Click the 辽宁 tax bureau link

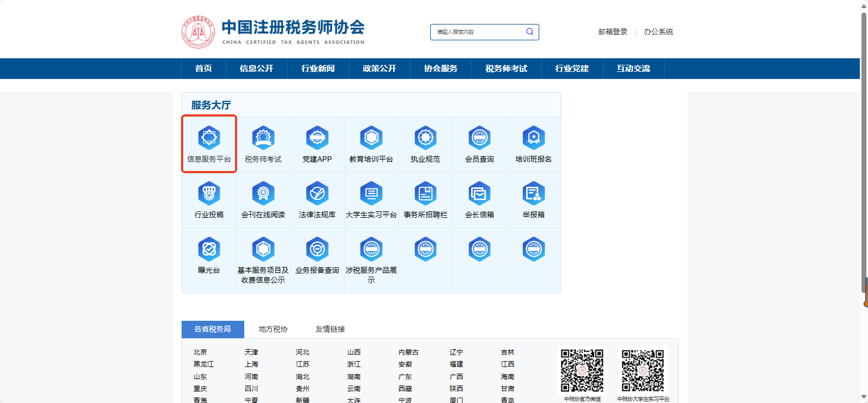pyautogui.click(x=456, y=352)
